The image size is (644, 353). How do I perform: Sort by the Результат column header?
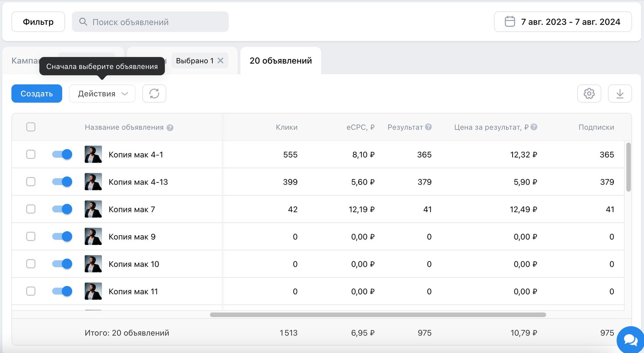405,127
